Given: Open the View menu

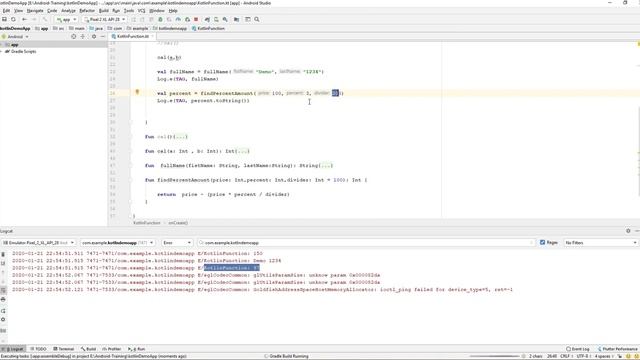Looking at the screenshot, I should 18,11.
